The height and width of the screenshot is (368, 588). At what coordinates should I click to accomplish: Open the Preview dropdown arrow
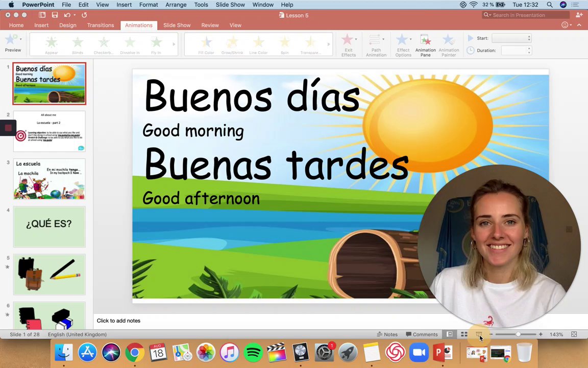tap(20, 39)
